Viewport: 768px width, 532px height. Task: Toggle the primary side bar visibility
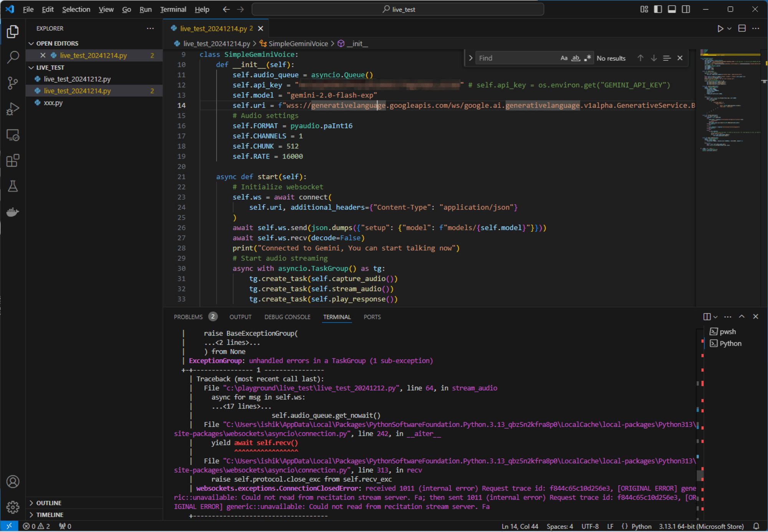pos(658,9)
